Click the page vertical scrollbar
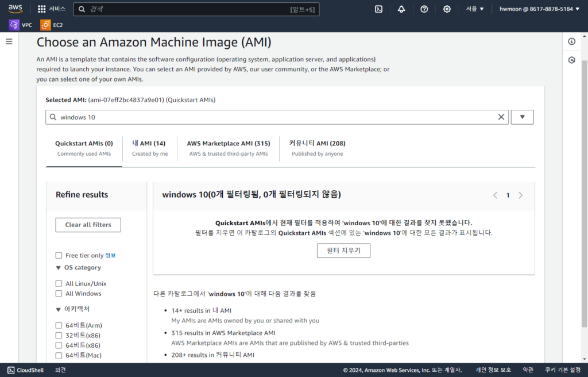This screenshot has height=377, width=588. pos(584,193)
